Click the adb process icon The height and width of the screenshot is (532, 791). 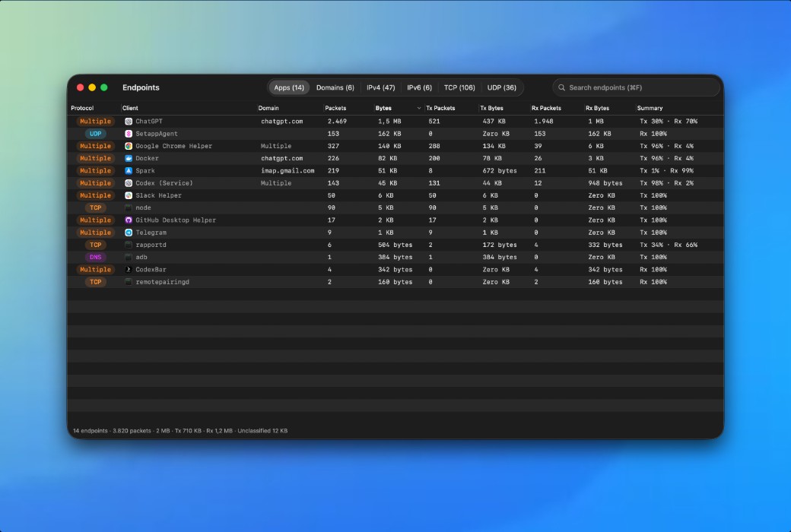129,257
